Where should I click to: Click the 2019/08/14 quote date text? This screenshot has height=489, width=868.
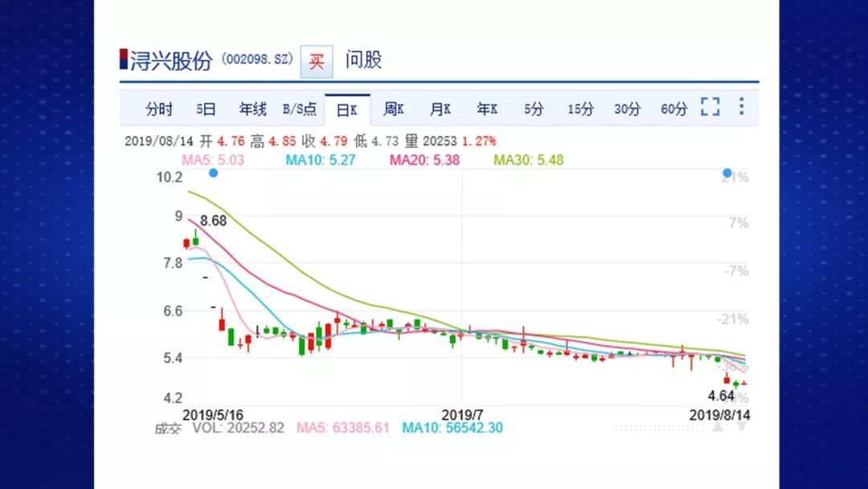tap(159, 142)
